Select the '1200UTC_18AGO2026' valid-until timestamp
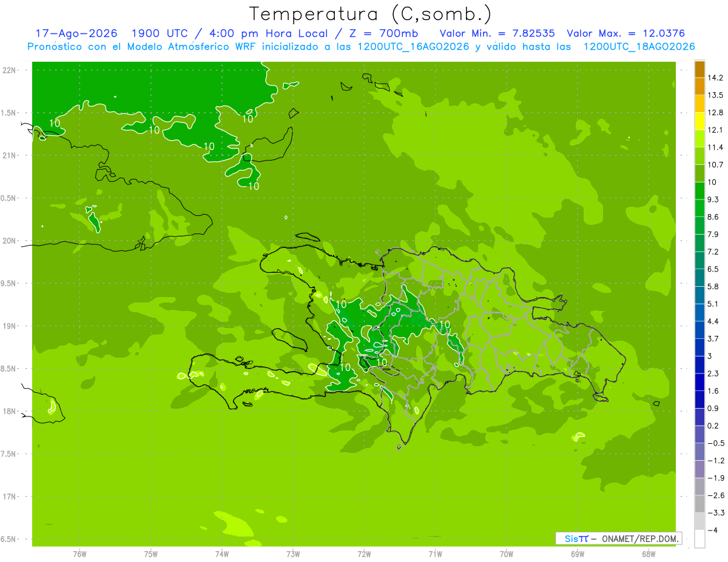 click(x=639, y=47)
